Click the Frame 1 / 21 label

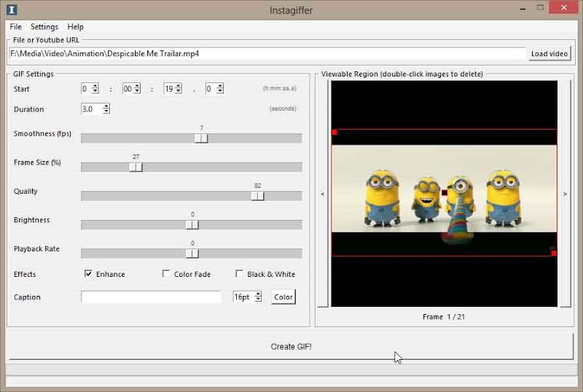pos(444,317)
